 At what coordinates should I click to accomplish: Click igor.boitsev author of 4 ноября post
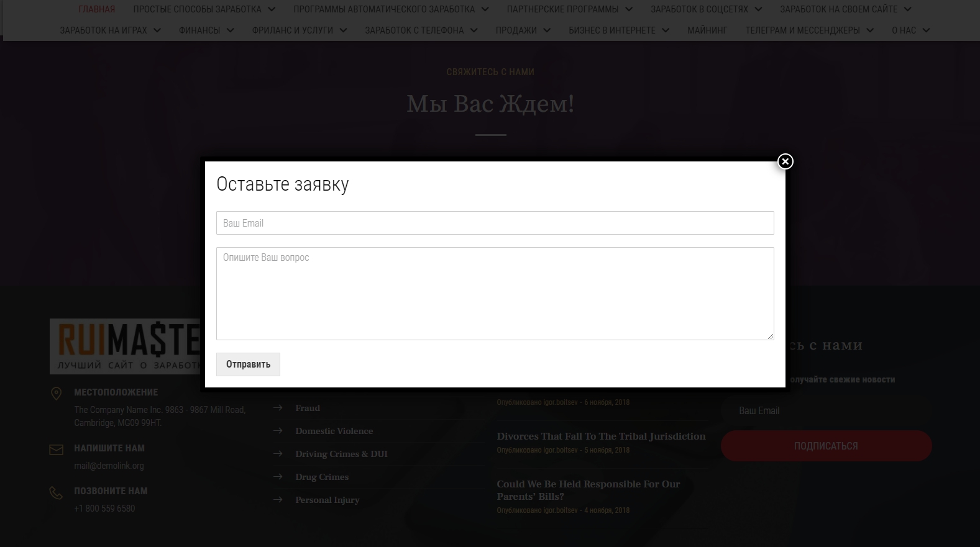(x=560, y=510)
